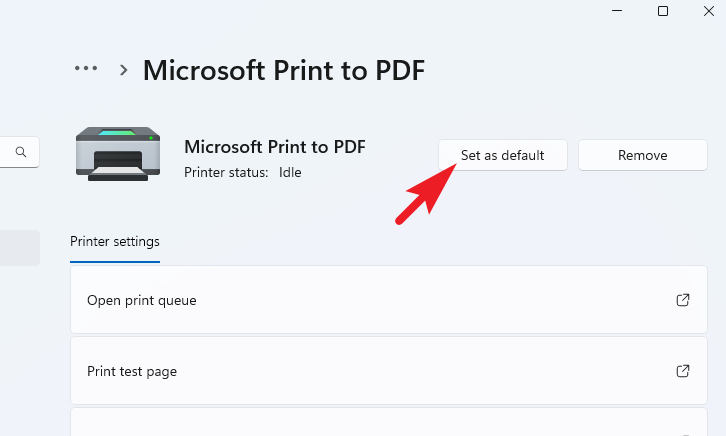Open the partially visible third settings card
Image resolution: width=726 pixels, height=436 pixels.
click(x=388, y=422)
